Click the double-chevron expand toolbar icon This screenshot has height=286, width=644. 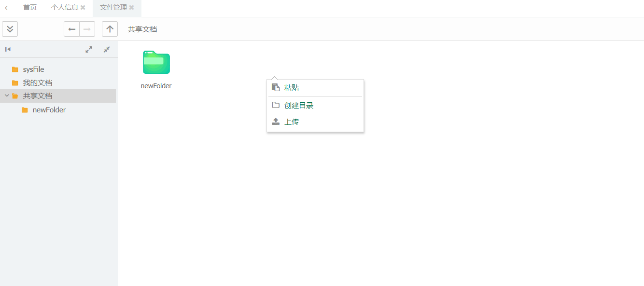pos(10,29)
